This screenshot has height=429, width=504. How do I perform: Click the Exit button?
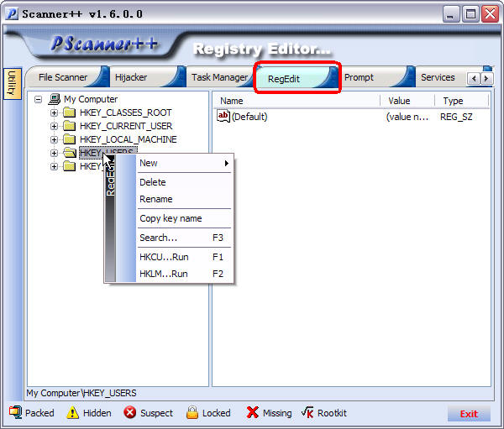[469, 414]
